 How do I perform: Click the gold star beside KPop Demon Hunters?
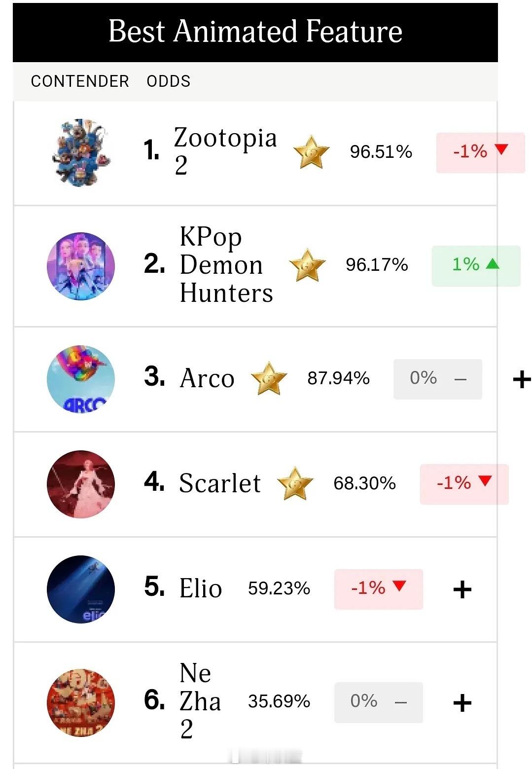click(x=307, y=265)
